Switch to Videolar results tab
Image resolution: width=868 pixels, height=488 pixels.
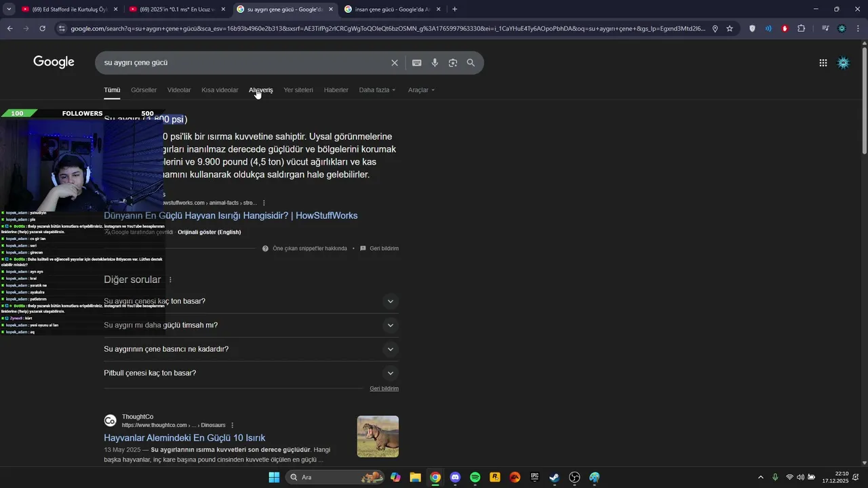179,89
